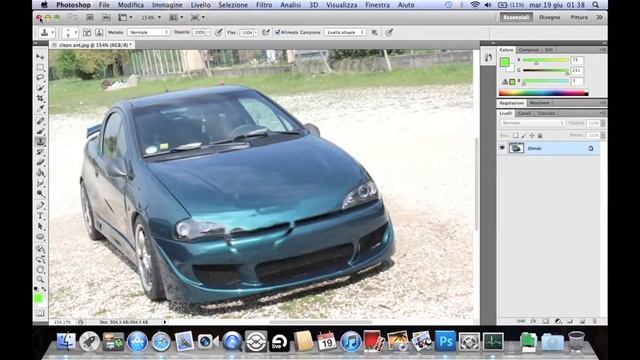This screenshot has height=360, width=640.
Task: Hide the Sfondo layer with eye icon
Action: pos(502,148)
